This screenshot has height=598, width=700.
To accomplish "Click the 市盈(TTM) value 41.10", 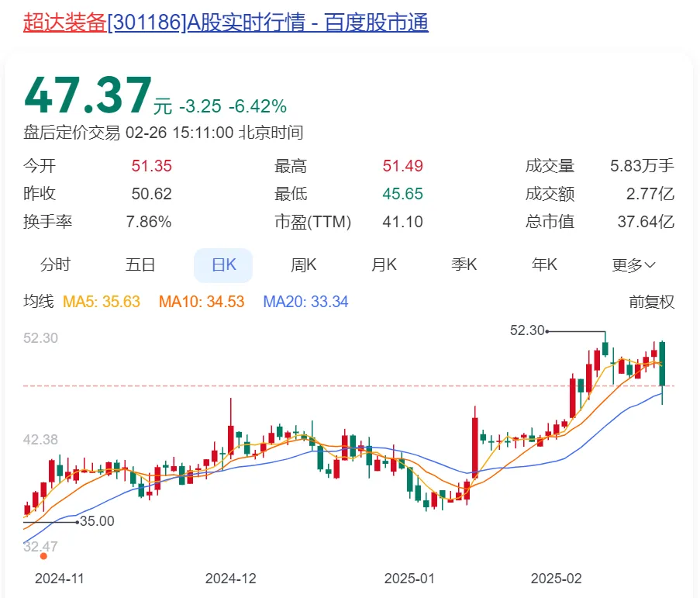I will point(402,222).
